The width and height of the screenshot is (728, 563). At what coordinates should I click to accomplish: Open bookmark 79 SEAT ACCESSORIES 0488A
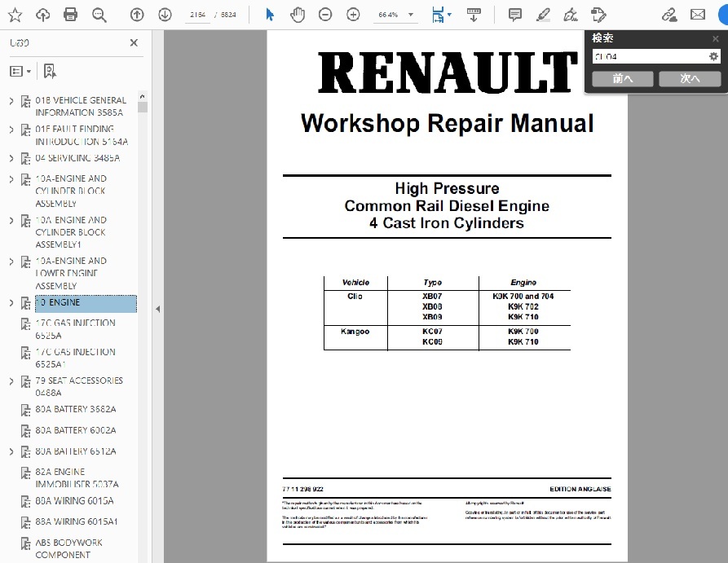(79, 387)
